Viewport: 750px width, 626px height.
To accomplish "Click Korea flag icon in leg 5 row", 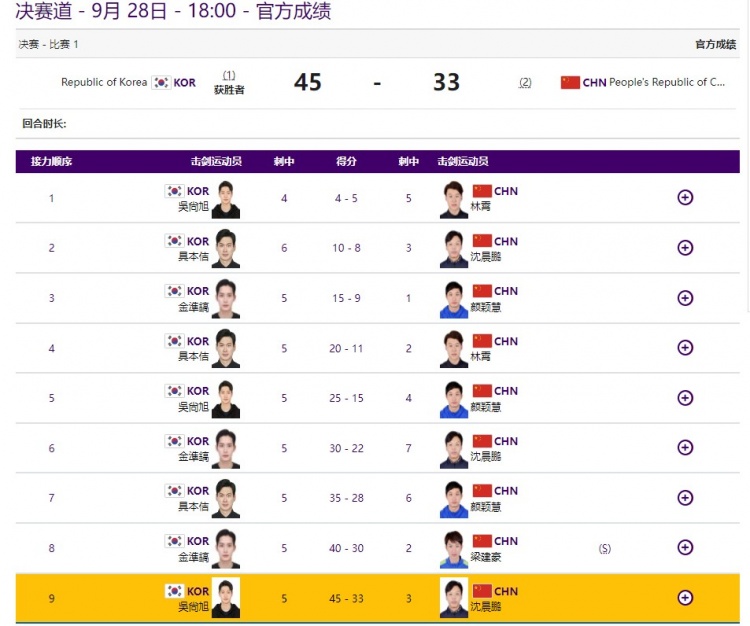I will 174,391.
